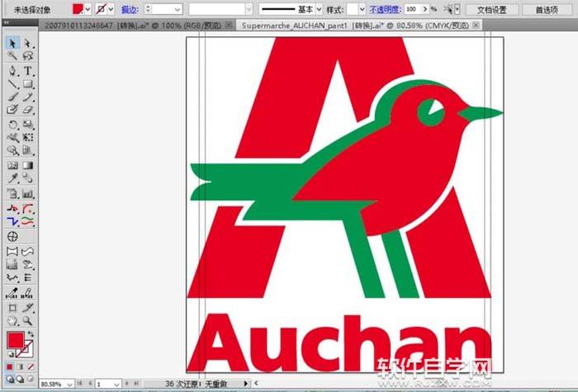
Task: Select the Paintbrush tool
Action: coord(12,97)
